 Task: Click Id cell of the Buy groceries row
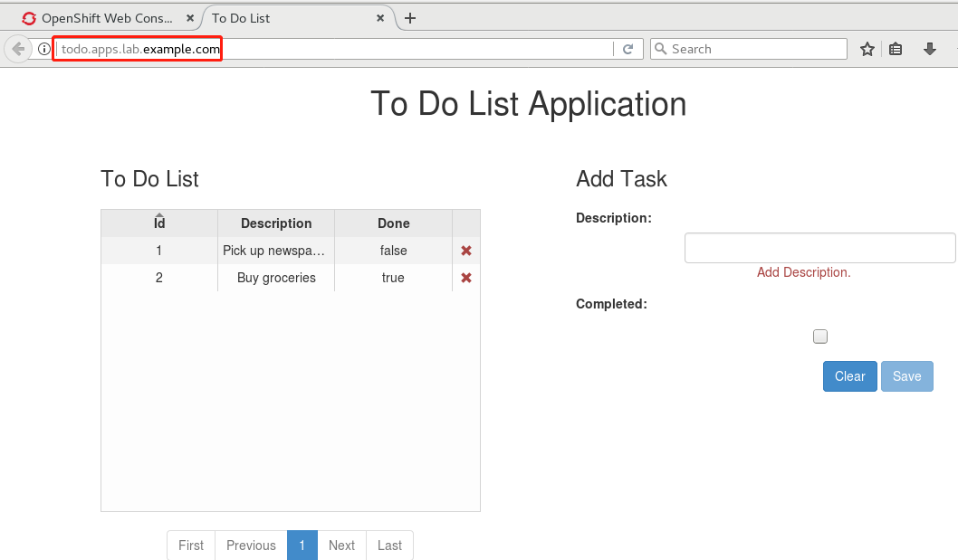click(x=159, y=278)
